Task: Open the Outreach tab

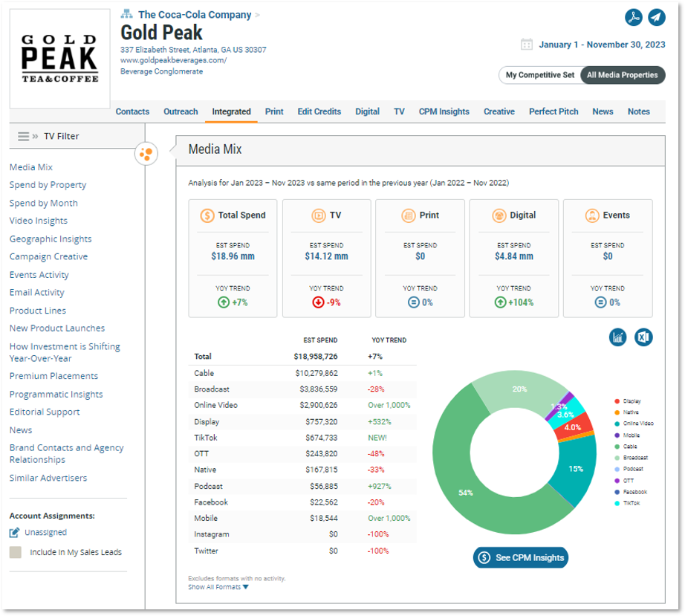Action: pyautogui.click(x=181, y=112)
